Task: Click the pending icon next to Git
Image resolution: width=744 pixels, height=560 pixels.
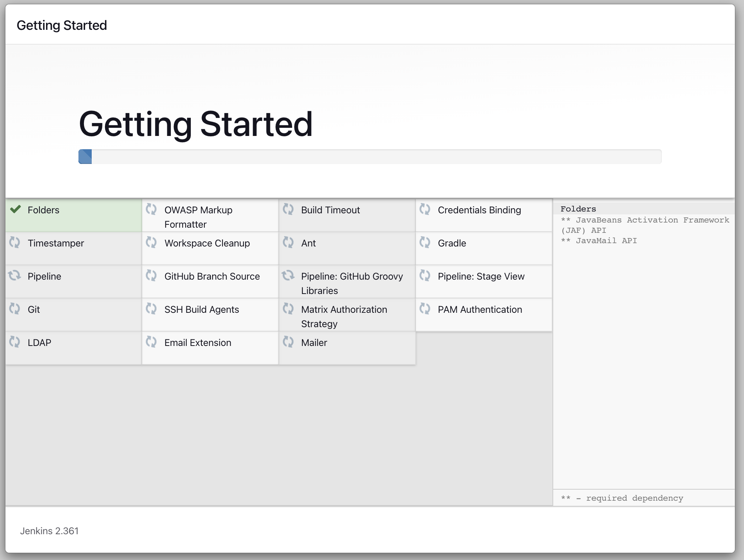Action: click(15, 309)
